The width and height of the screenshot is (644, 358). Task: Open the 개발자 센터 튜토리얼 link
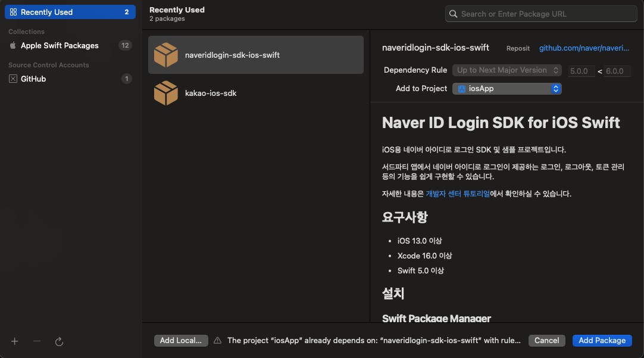tap(458, 194)
